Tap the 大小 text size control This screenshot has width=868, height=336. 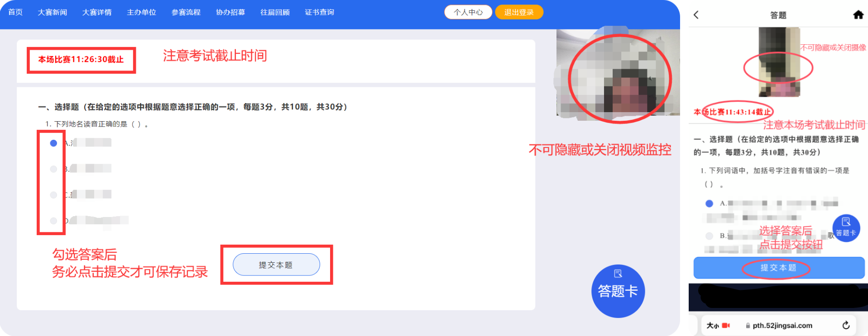pyautogui.click(x=713, y=326)
